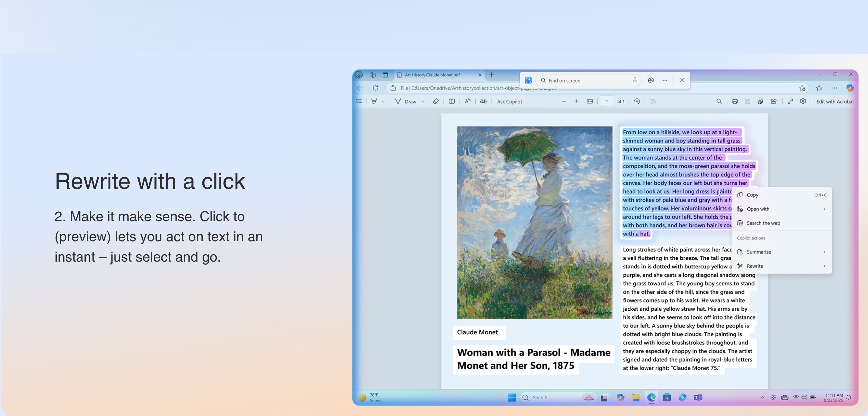Open the PDF find search icon
This screenshot has width=868, height=416.
tap(719, 101)
